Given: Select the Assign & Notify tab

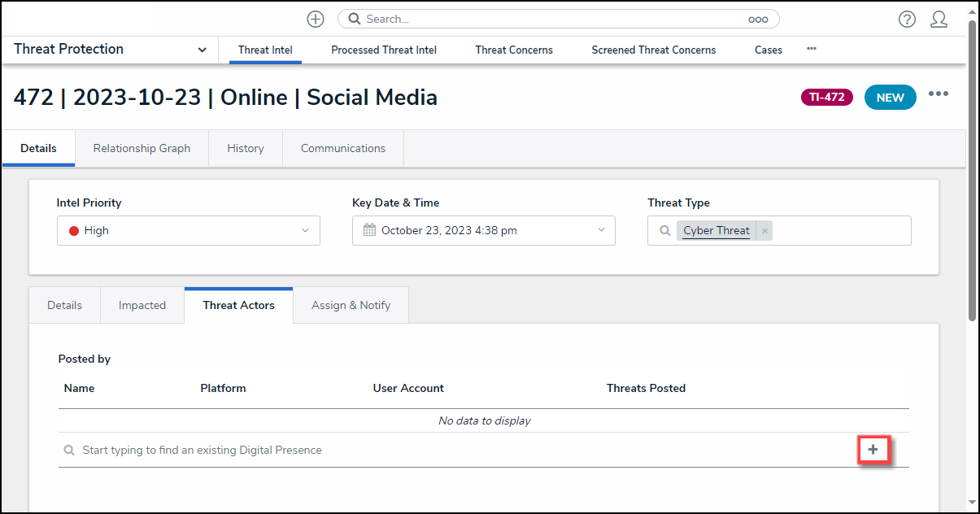Looking at the screenshot, I should click(351, 305).
